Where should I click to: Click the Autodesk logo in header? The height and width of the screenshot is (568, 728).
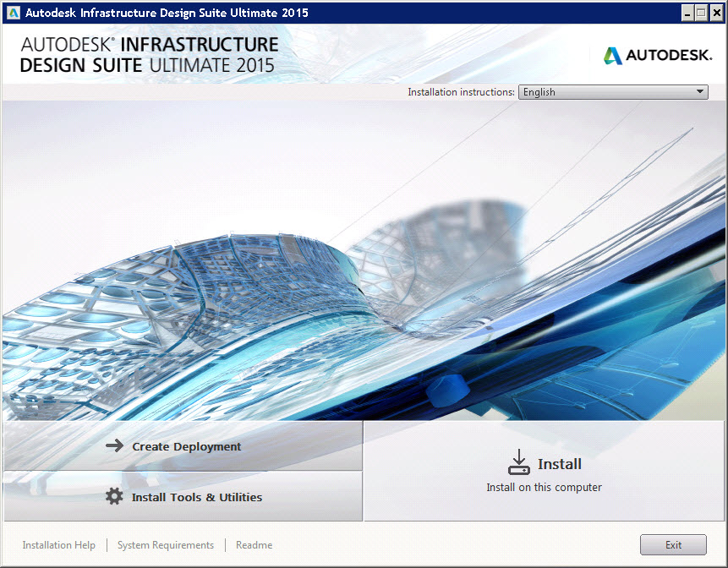pos(658,55)
